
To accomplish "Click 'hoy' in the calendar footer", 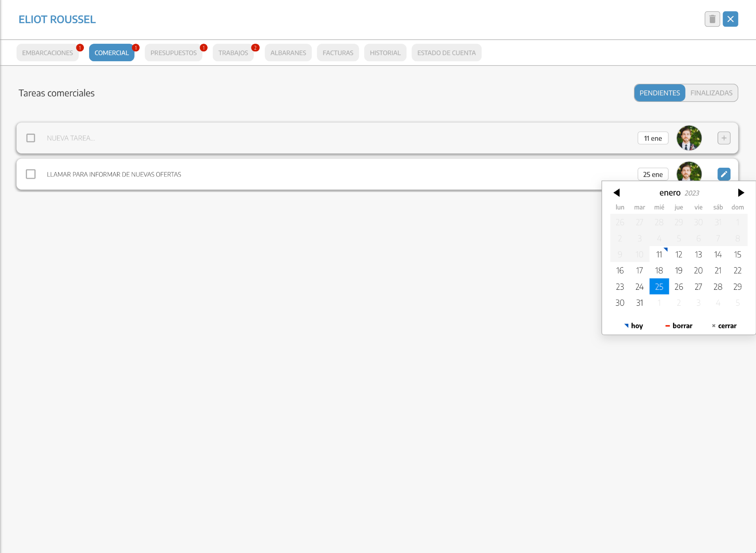I will point(634,326).
